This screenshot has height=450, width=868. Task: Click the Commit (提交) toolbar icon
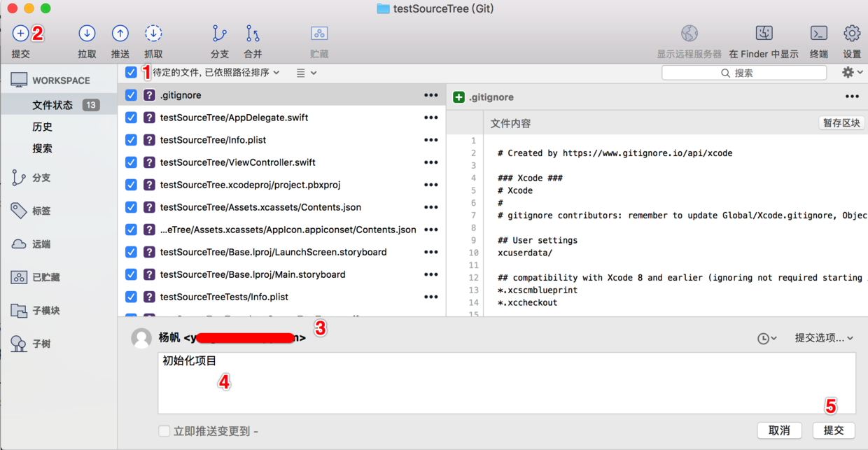(x=20, y=33)
